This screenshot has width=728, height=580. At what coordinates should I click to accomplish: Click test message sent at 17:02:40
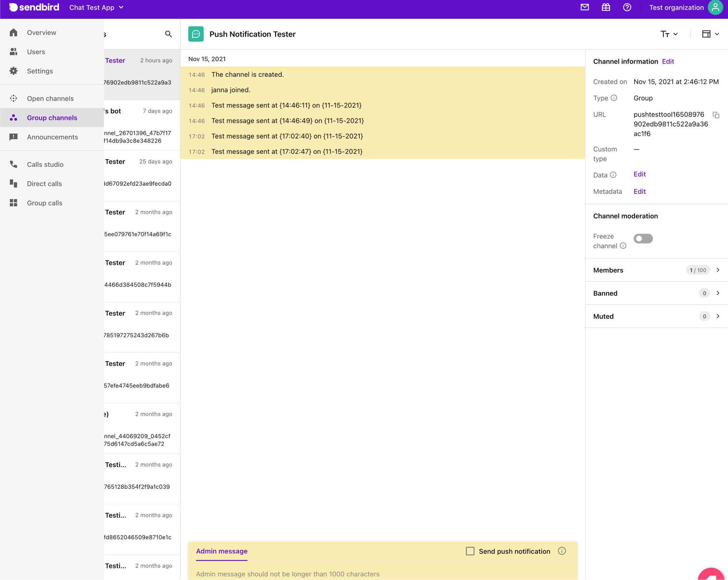pos(287,136)
